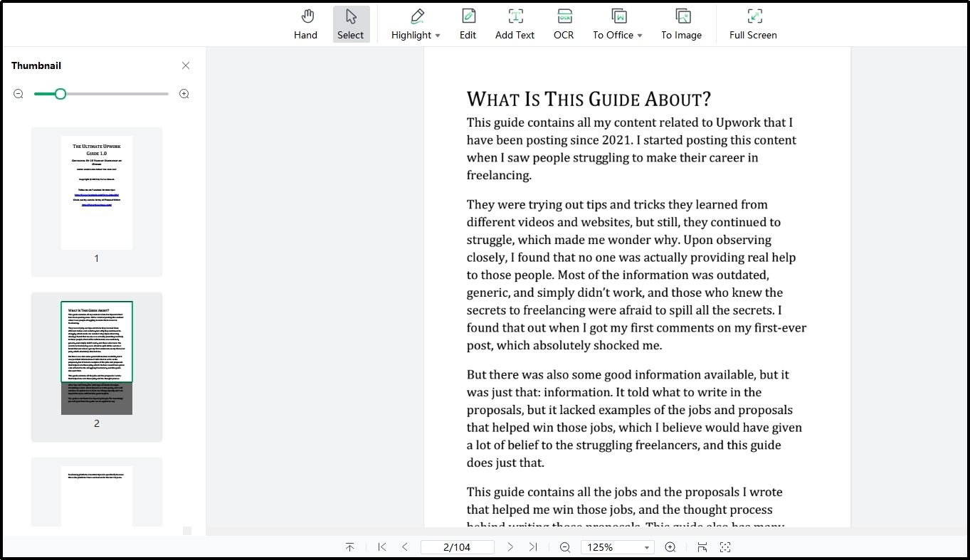
Task: Click the Thumbnail panel title
Action: tap(36, 65)
